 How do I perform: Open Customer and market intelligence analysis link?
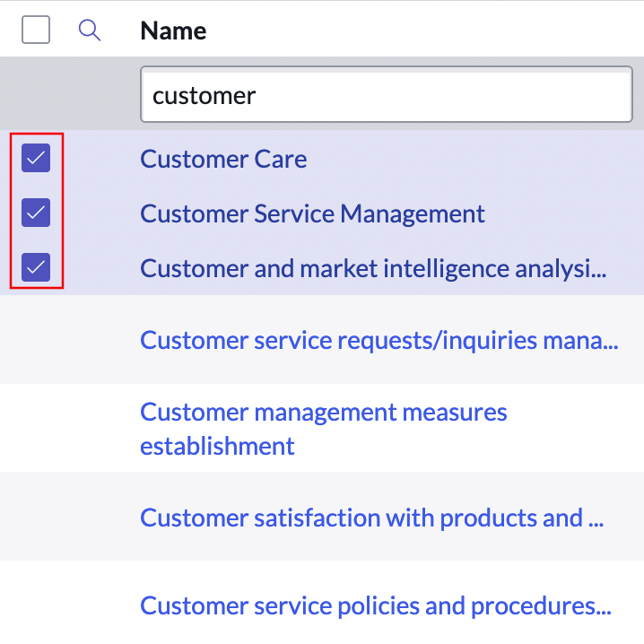click(x=373, y=267)
